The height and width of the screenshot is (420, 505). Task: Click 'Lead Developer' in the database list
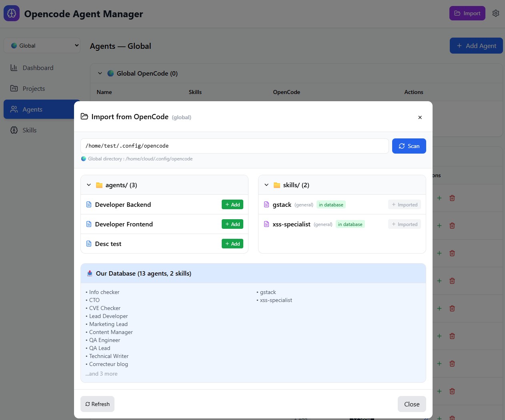[x=108, y=316]
